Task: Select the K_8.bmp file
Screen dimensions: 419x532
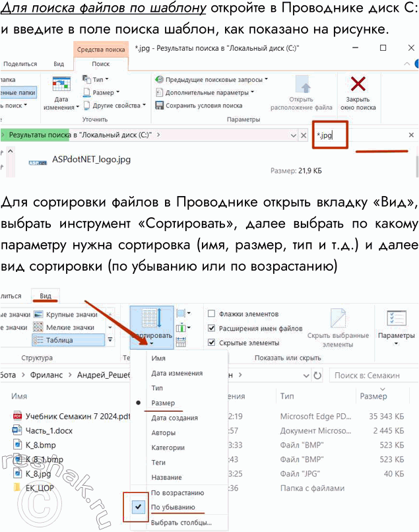Action: (x=34, y=445)
